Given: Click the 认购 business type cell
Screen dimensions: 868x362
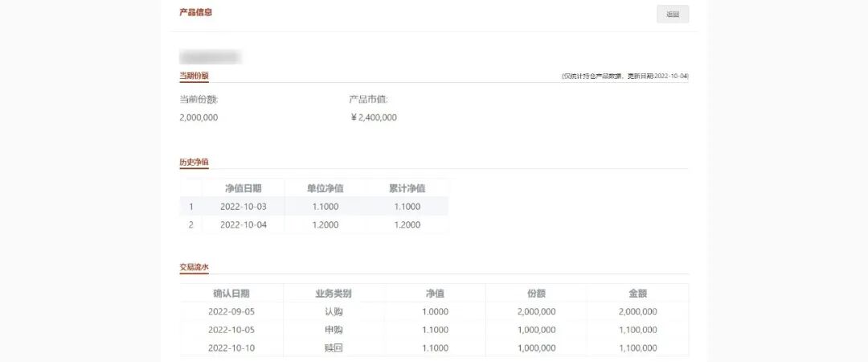Looking at the screenshot, I should [x=334, y=311].
